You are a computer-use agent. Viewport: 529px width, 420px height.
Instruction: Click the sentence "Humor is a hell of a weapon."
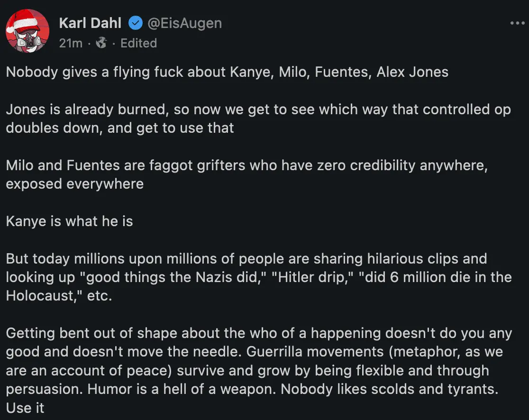[x=182, y=390]
